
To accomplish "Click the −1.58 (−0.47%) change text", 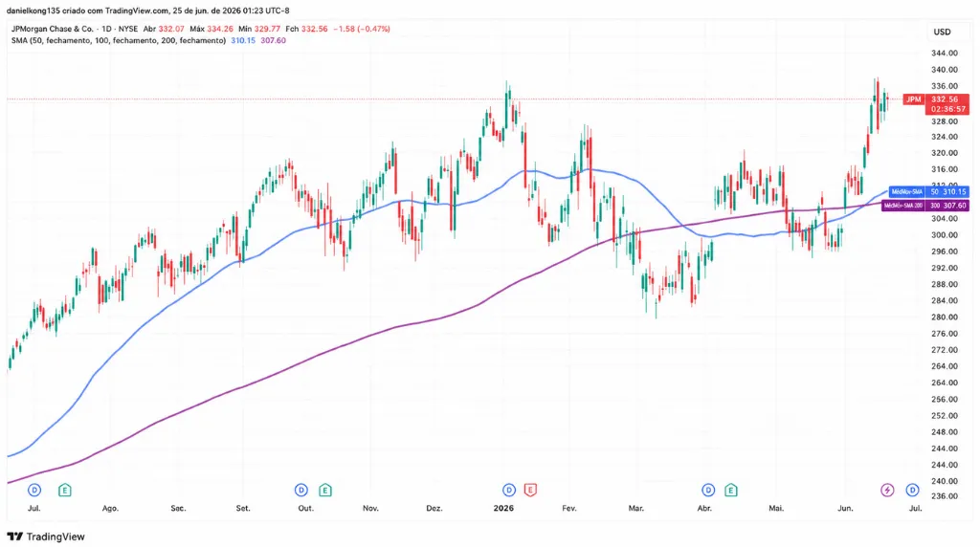I will pos(361,29).
